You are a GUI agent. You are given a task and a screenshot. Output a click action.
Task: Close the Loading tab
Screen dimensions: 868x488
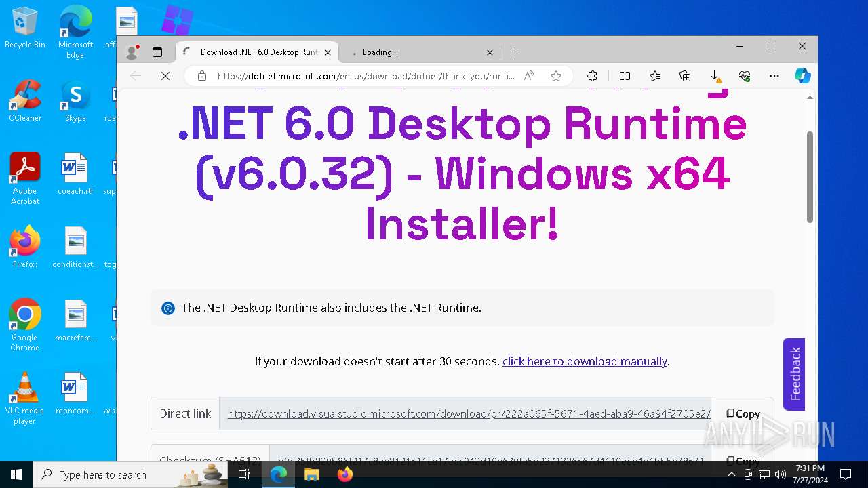(x=490, y=52)
